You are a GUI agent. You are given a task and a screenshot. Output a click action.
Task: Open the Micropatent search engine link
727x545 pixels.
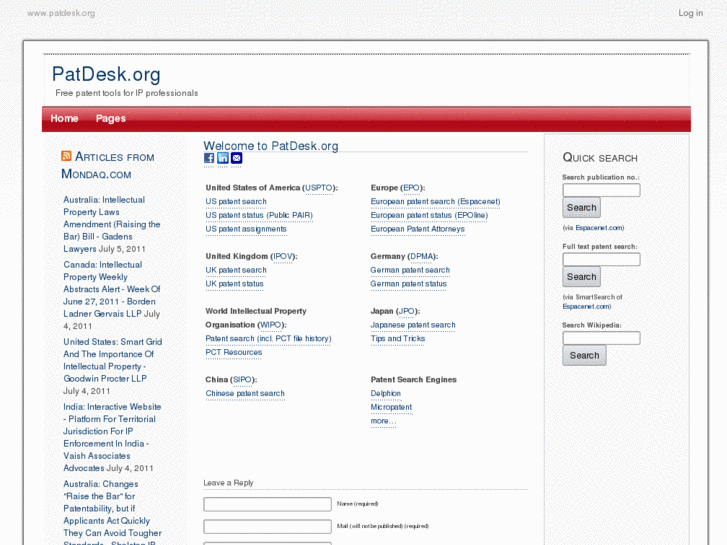[391, 407]
